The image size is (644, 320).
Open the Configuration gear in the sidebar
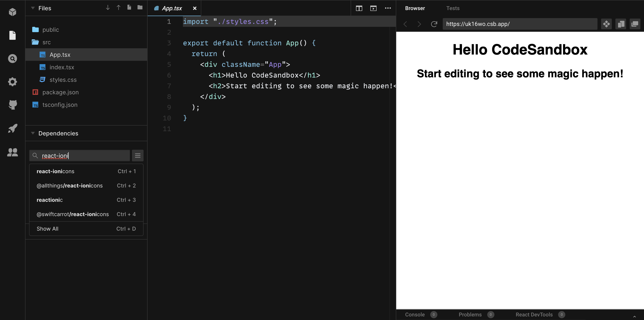(12, 82)
